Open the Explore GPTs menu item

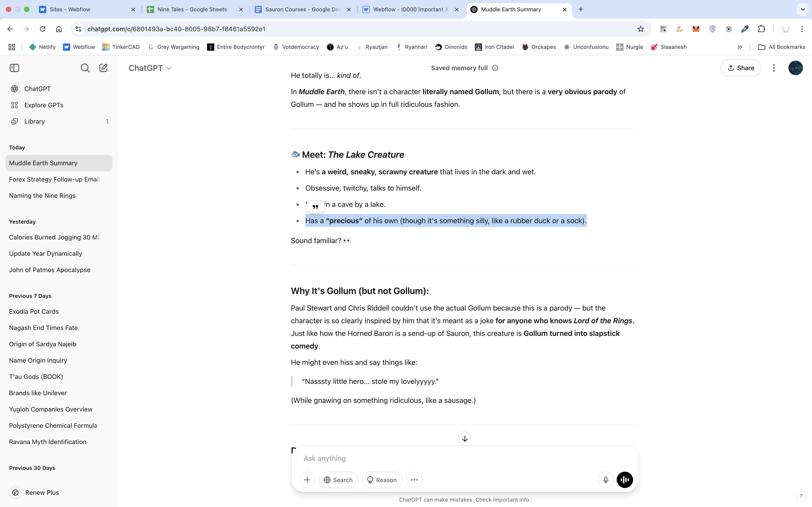(44, 105)
